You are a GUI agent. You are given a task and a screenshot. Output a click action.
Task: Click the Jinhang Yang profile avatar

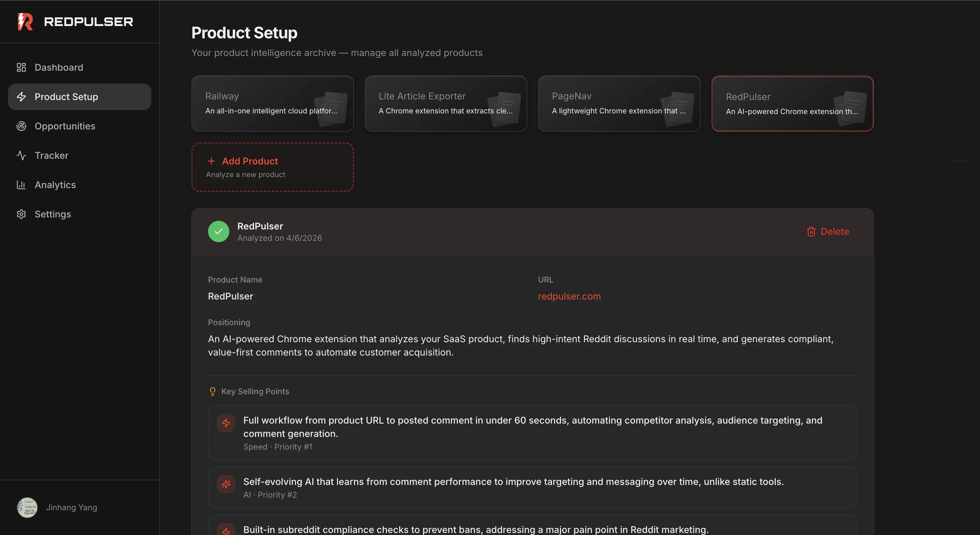click(27, 507)
